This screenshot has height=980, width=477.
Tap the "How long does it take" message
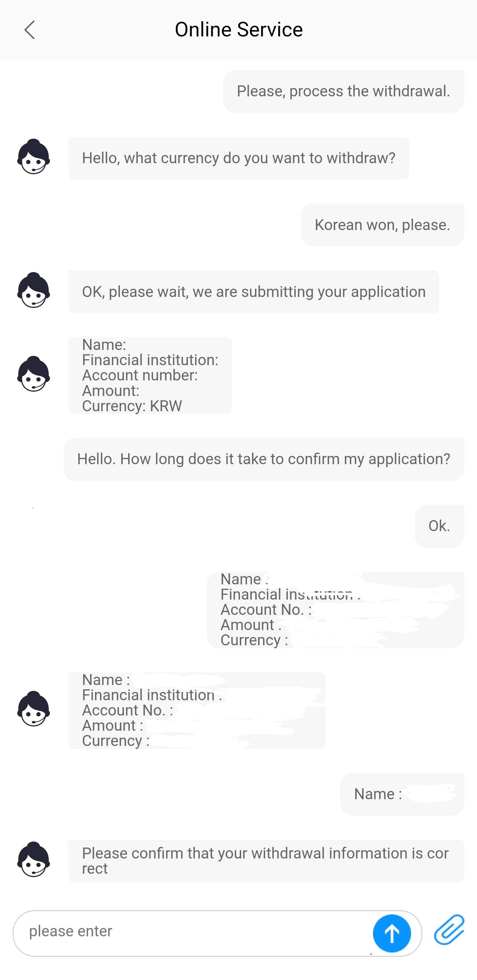[263, 459]
